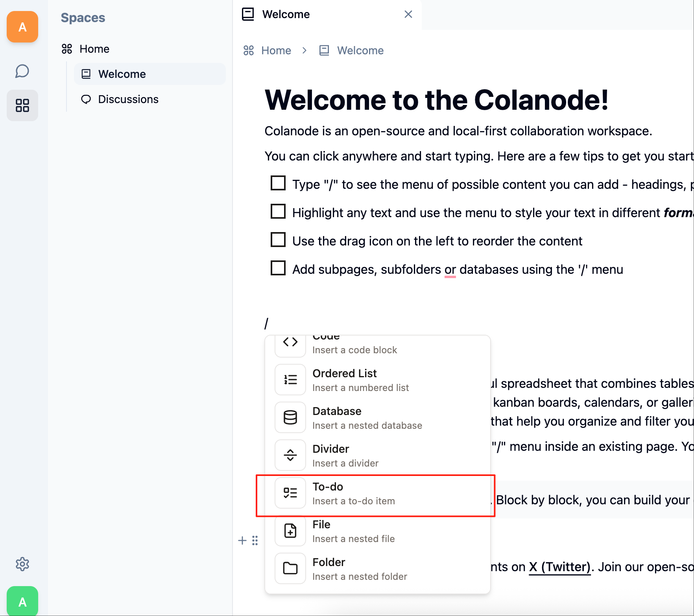Insert a Divider from the slash menu

pyautogui.click(x=378, y=456)
